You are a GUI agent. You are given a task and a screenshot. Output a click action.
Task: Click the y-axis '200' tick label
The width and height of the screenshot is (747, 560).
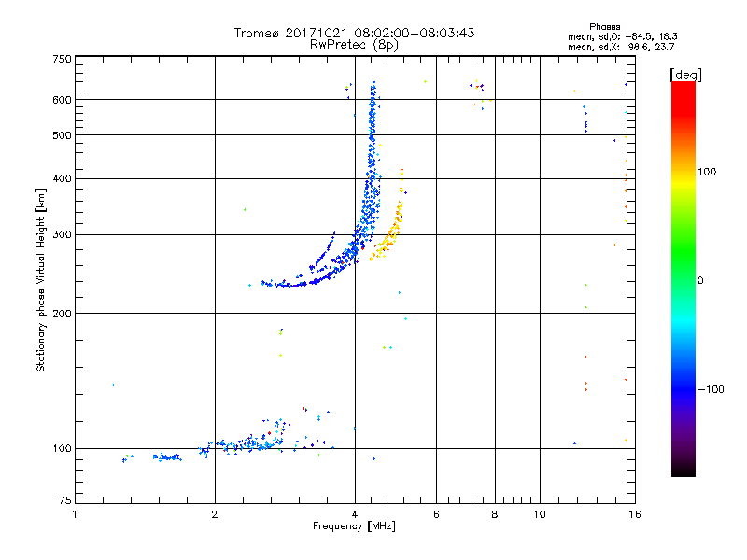[x=62, y=314]
